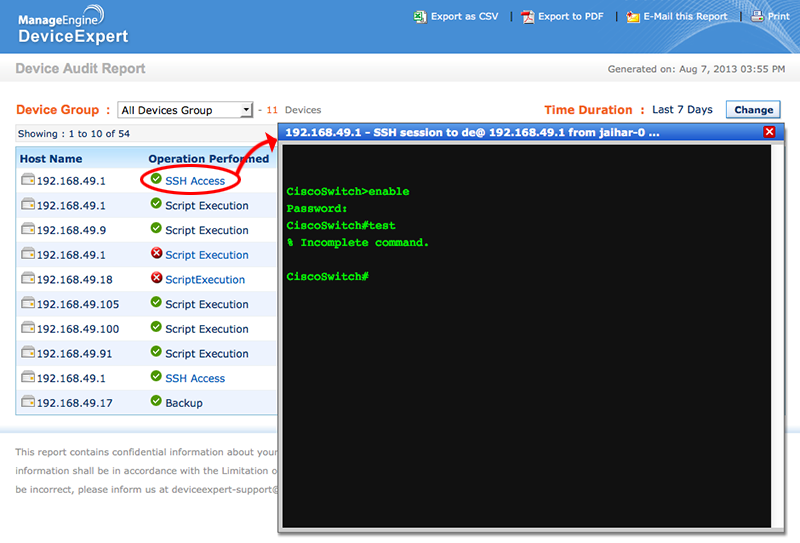The height and width of the screenshot is (543, 800).
Task: Open the circled SSH Access link in first row
Action: click(195, 181)
